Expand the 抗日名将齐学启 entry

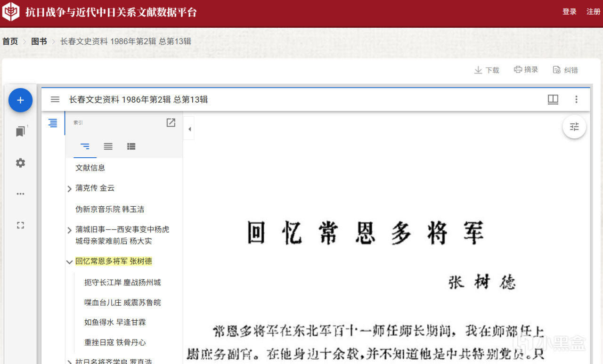tap(70, 362)
